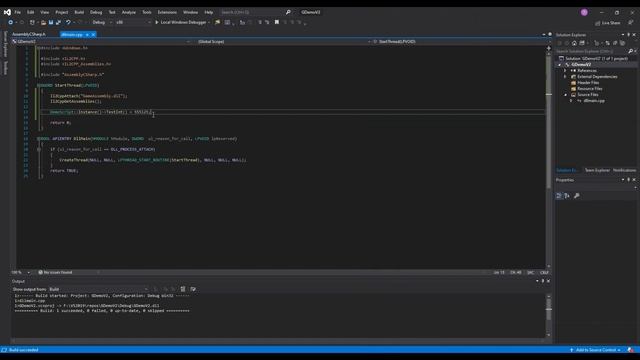Open the Debug menu

coord(96,12)
